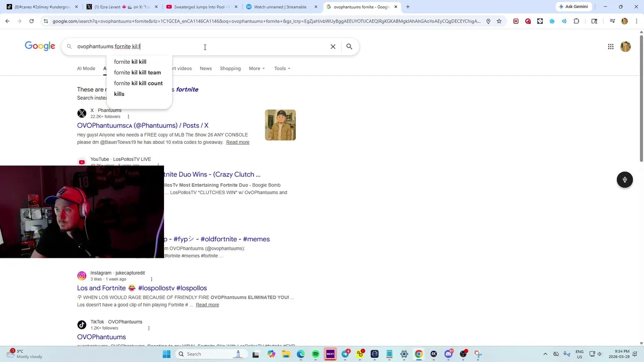Screen dimensions: 644x362
Task: Open Windows Start menu
Action: pyautogui.click(x=167, y=354)
